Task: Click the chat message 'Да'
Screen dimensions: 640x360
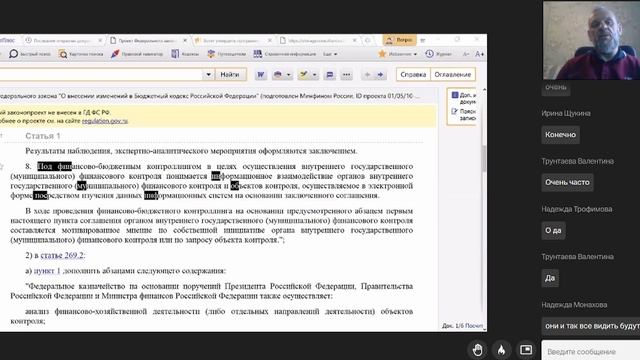Action: click(x=550, y=278)
